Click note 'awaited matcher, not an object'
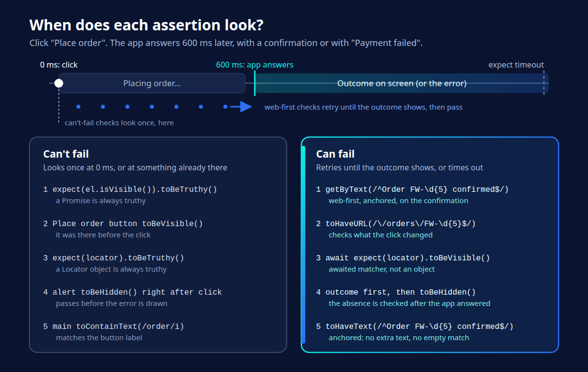588x372 pixels. (382, 269)
